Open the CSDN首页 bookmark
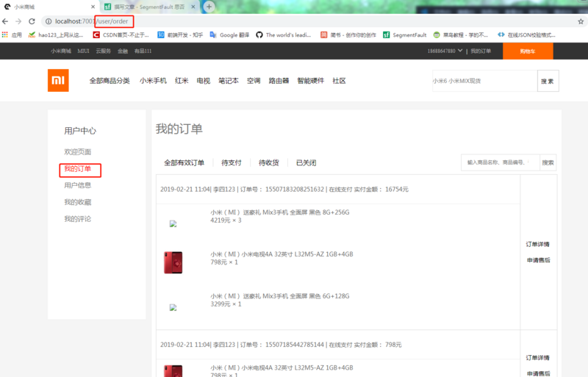Screen dimensions: 588x377 (x=121, y=35)
